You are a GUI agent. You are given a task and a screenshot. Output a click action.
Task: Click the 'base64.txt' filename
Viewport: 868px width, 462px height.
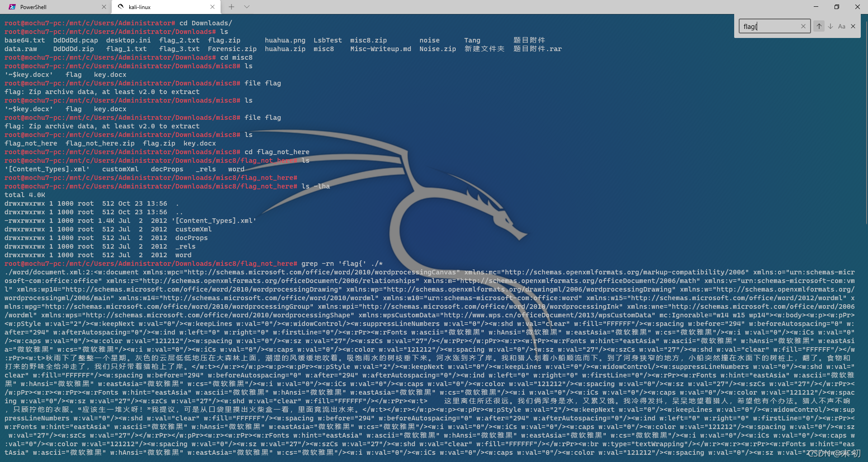coord(25,40)
